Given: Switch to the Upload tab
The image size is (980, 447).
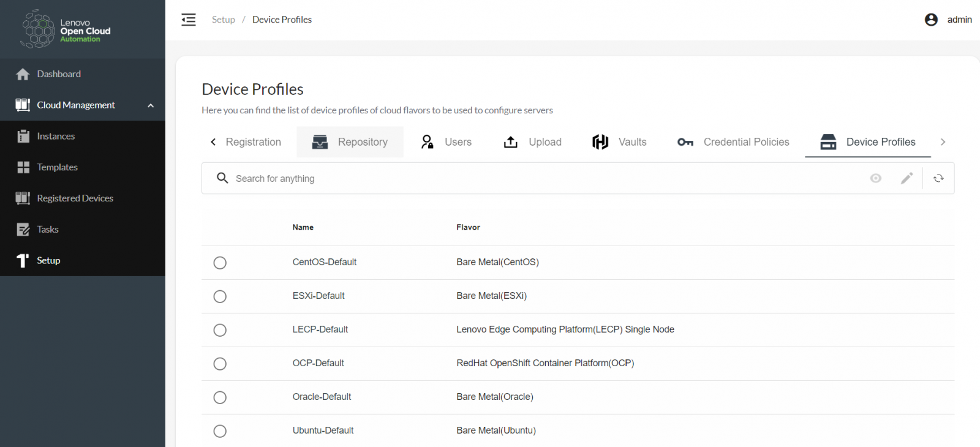Looking at the screenshot, I should [x=533, y=142].
